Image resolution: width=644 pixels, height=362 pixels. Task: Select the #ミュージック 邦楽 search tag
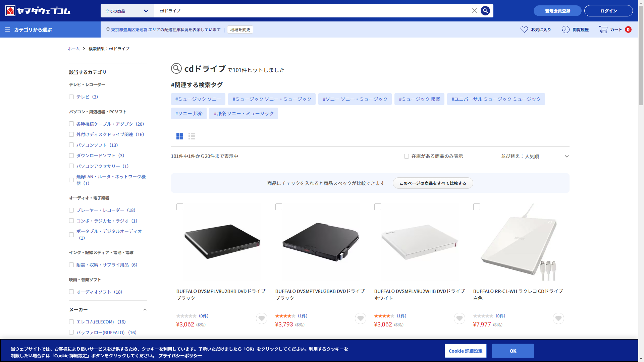click(x=419, y=99)
